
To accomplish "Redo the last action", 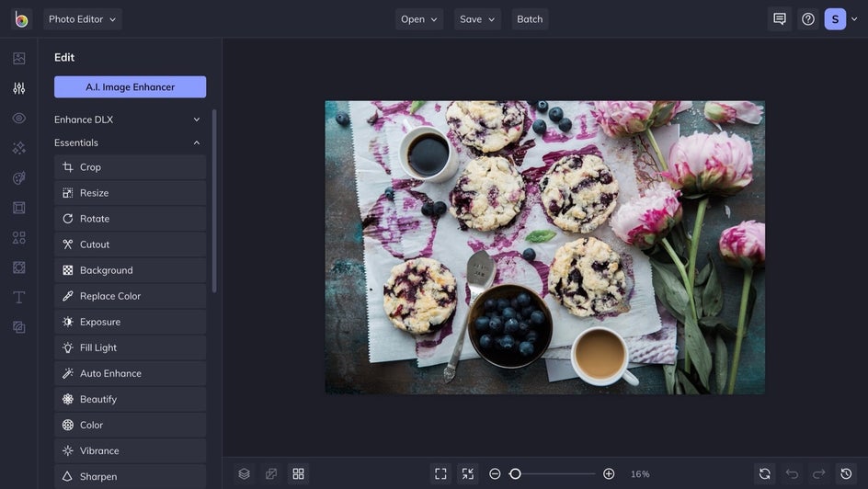I will 818,474.
